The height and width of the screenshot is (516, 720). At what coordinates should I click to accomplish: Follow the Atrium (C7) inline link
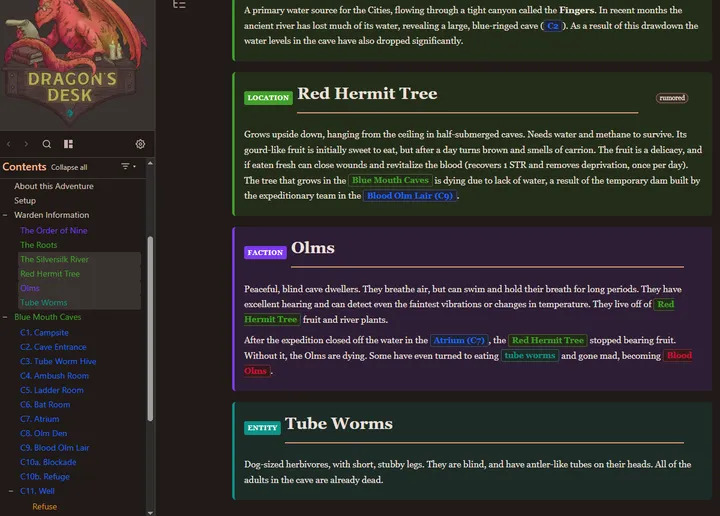(x=459, y=340)
